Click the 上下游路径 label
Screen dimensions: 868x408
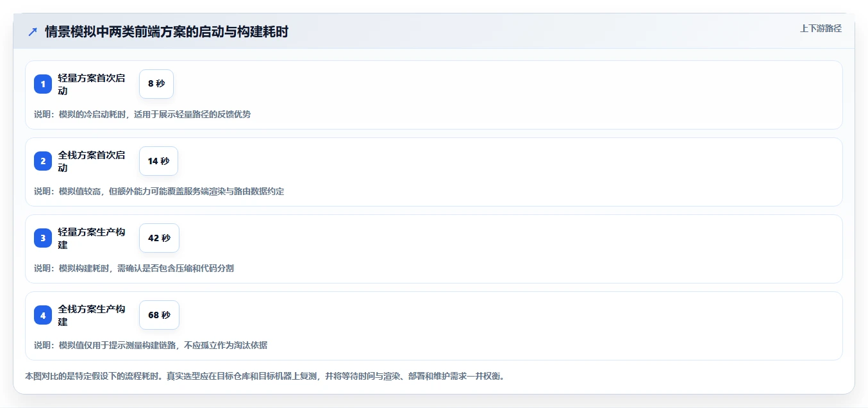click(x=821, y=28)
